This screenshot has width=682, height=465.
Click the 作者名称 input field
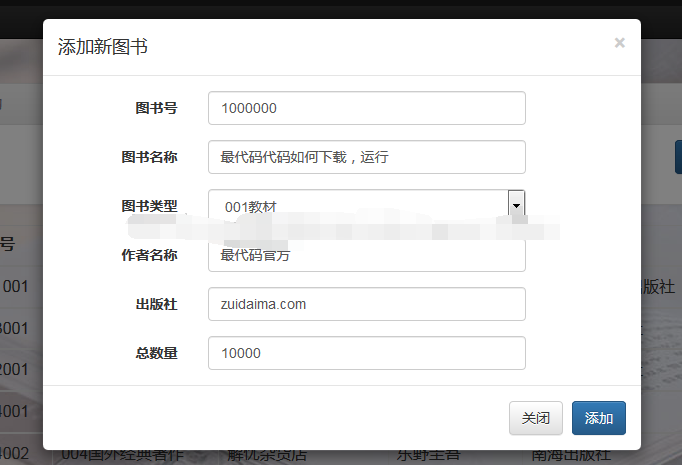tap(367, 256)
